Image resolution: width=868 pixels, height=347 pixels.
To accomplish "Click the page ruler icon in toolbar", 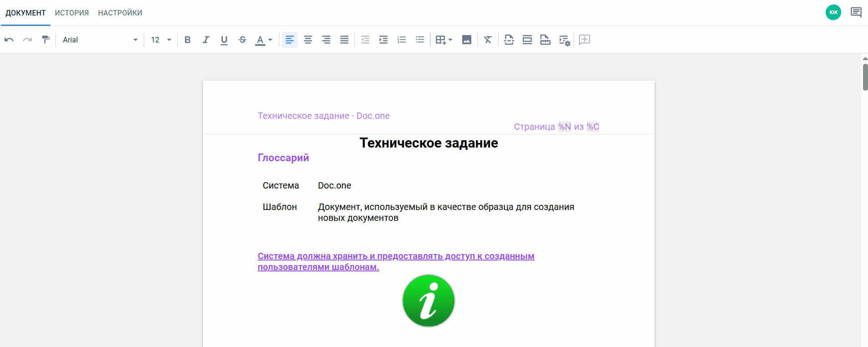I will point(545,40).
